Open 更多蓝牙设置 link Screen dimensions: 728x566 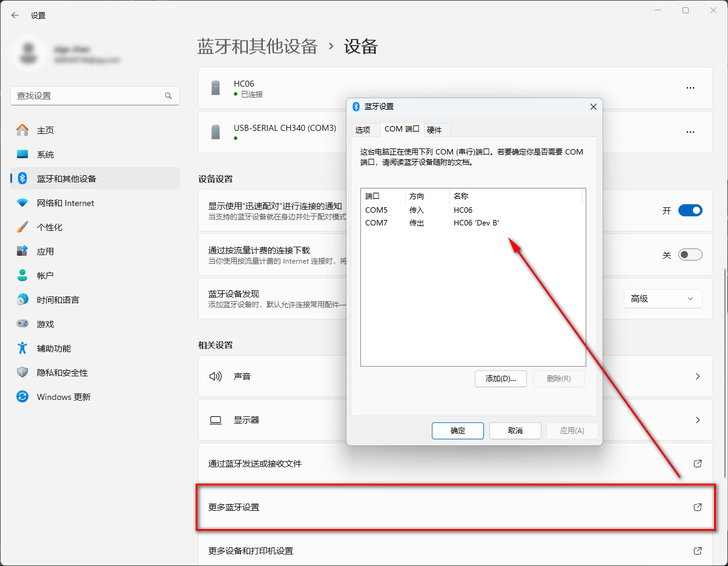(x=454, y=507)
